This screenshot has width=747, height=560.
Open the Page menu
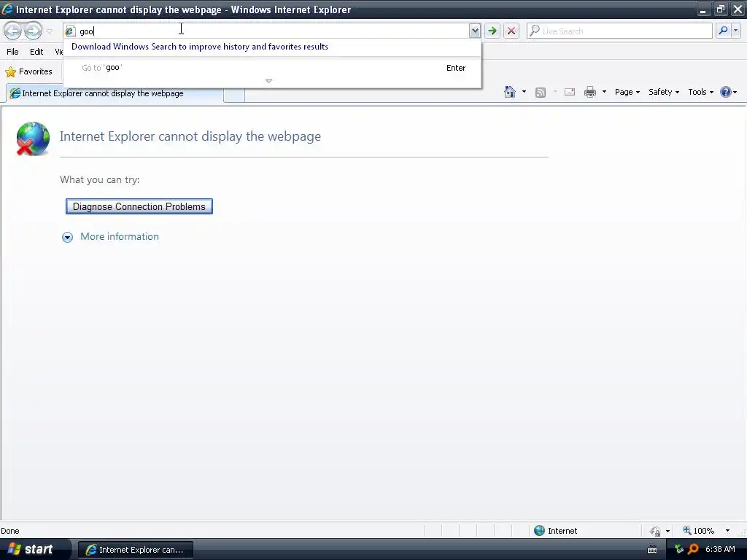627,92
